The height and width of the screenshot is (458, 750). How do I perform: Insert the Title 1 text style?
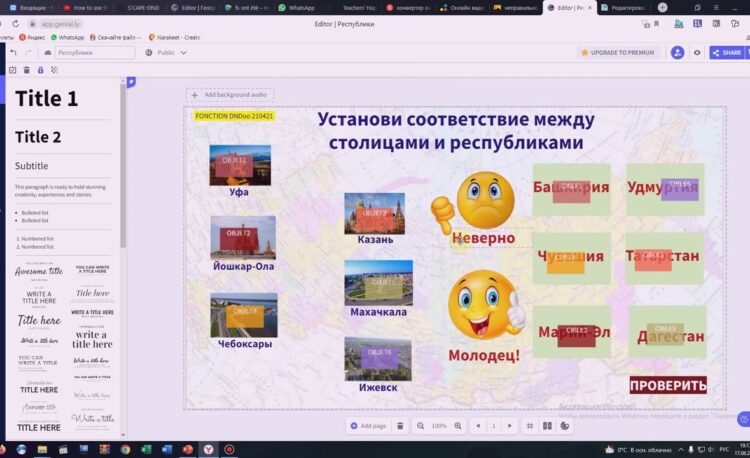point(46,98)
